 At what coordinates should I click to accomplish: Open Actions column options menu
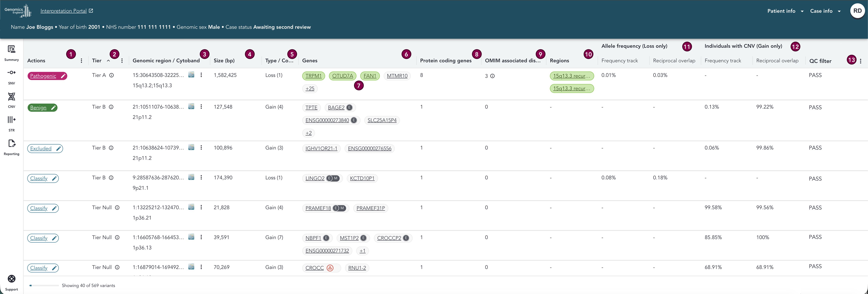tap(81, 61)
